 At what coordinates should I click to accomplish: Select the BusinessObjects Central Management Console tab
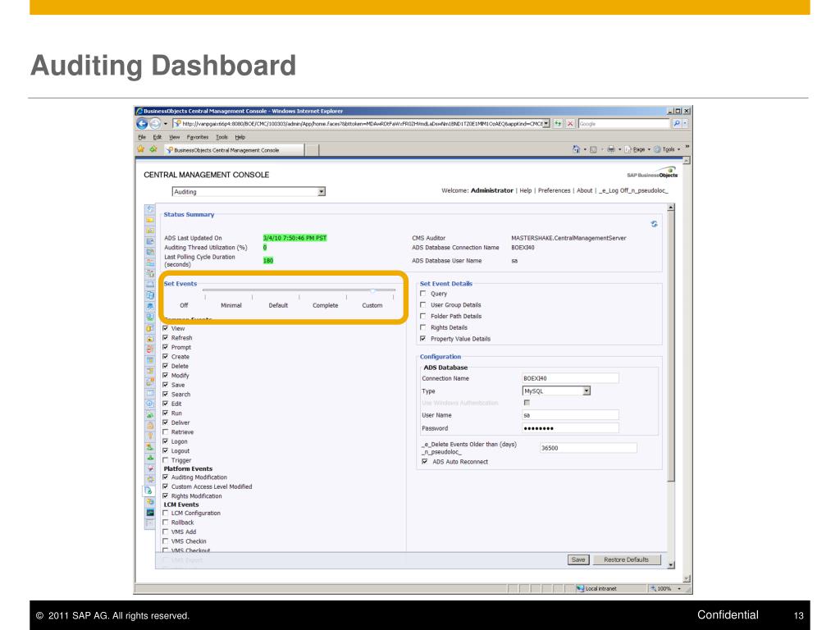(233, 150)
